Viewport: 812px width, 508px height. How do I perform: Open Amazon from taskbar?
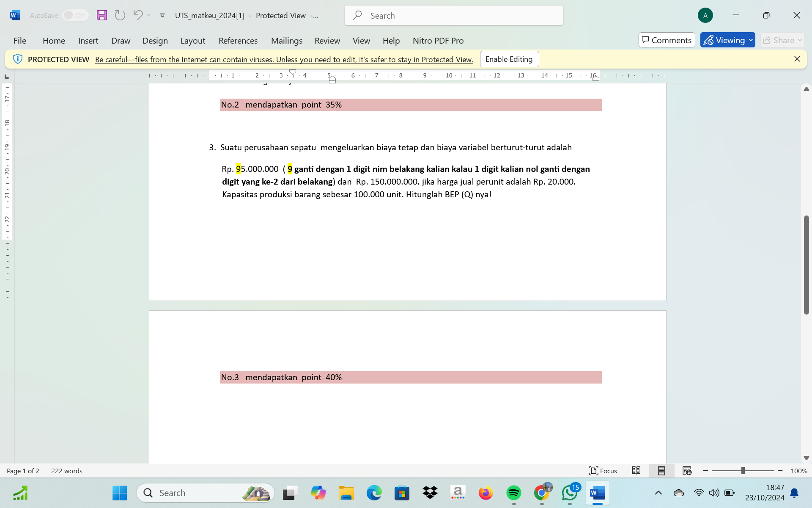coord(458,493)
